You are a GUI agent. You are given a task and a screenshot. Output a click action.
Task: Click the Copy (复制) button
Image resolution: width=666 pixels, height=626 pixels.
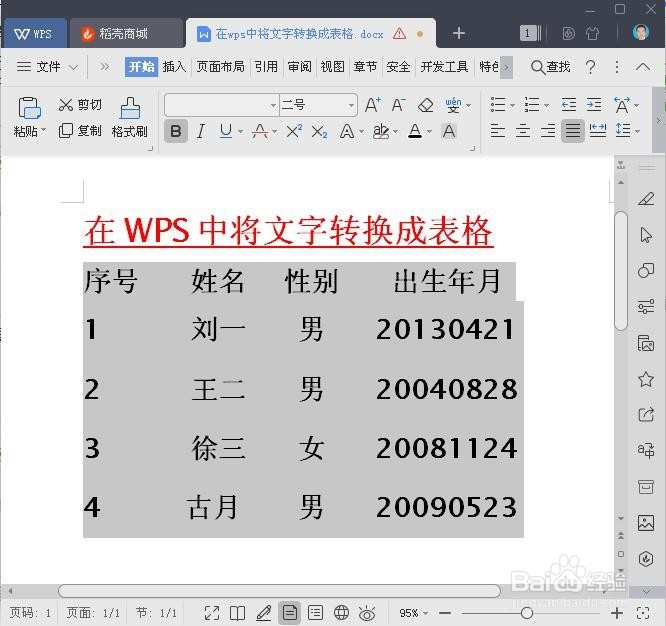click(80, 131)
